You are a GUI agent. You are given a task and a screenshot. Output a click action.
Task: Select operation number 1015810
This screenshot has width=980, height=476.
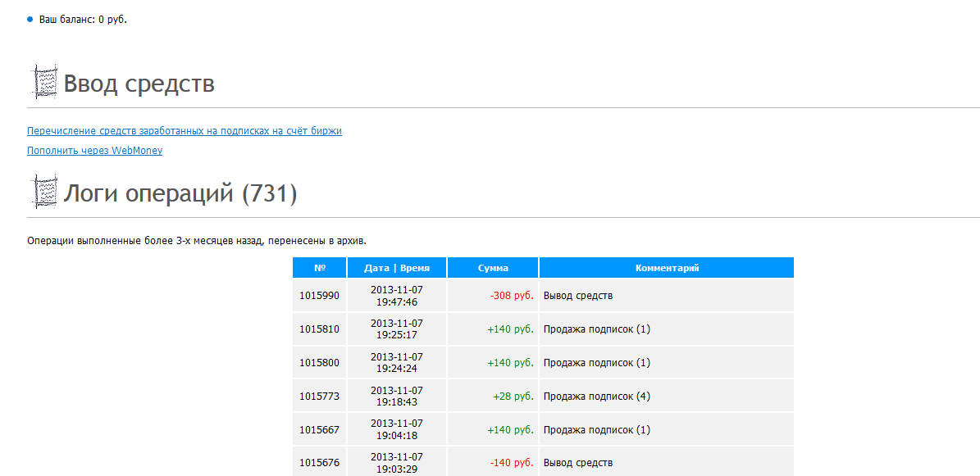click(319, 329)
